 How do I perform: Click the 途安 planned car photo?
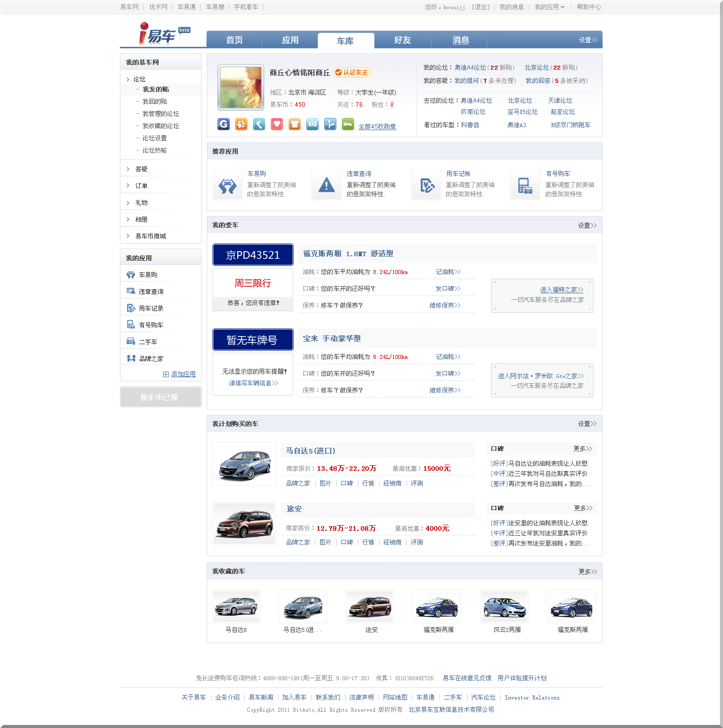pyautogui.click(x=244, y=524)
